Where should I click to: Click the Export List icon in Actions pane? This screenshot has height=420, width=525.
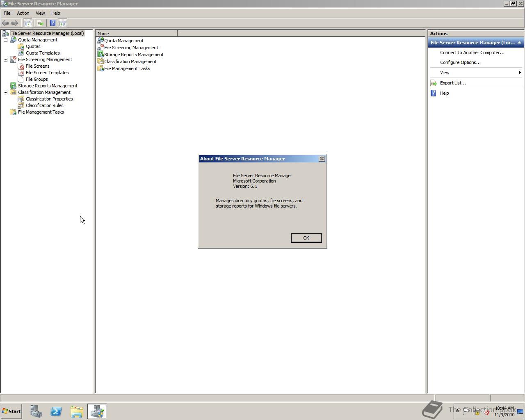click(x=434, y=83)
